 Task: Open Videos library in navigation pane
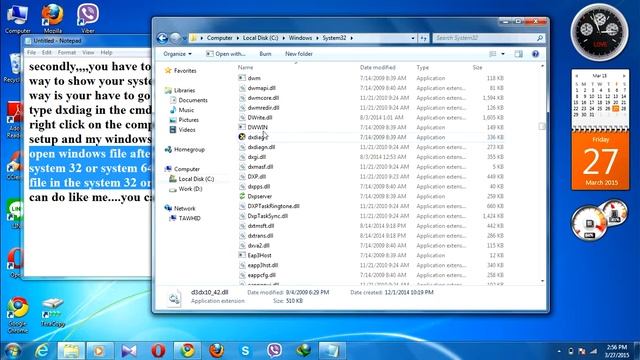[x=182, y=130]
